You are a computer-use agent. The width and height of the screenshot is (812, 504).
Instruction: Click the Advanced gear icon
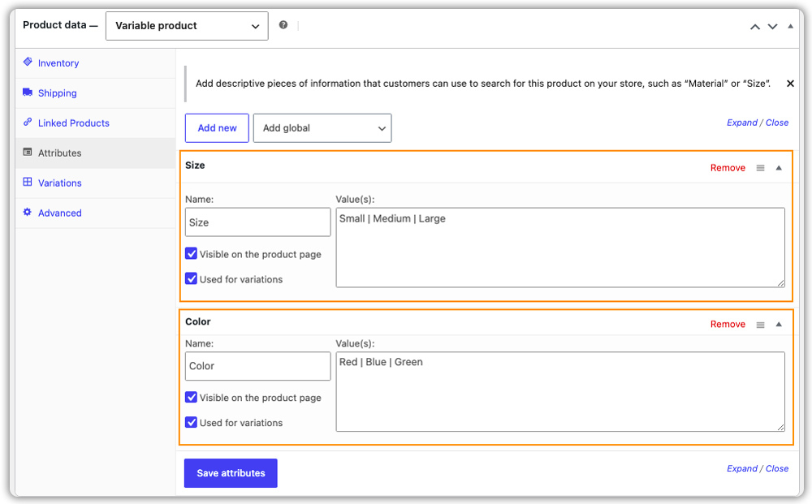(x=28, y=212)
